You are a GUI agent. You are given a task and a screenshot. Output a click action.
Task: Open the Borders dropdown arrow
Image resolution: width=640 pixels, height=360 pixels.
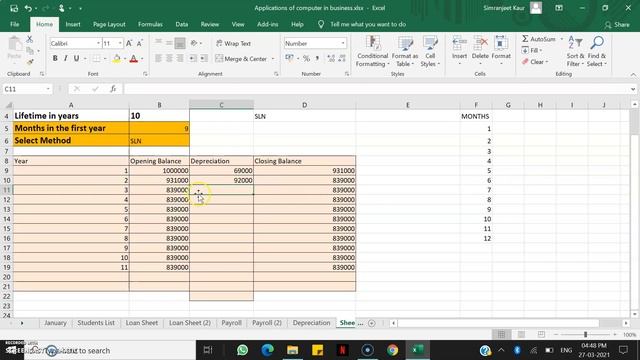(x=105, y=59)
